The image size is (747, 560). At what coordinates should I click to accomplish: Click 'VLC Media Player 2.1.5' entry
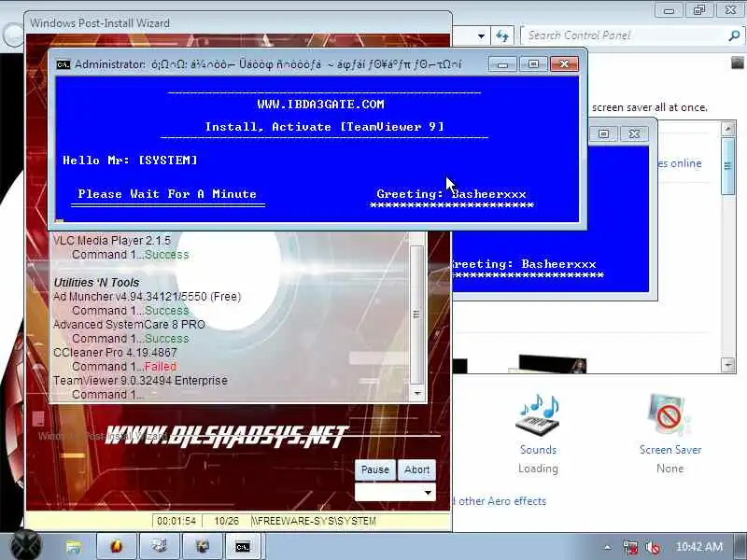pyautogui.click(x=111, y=240)
